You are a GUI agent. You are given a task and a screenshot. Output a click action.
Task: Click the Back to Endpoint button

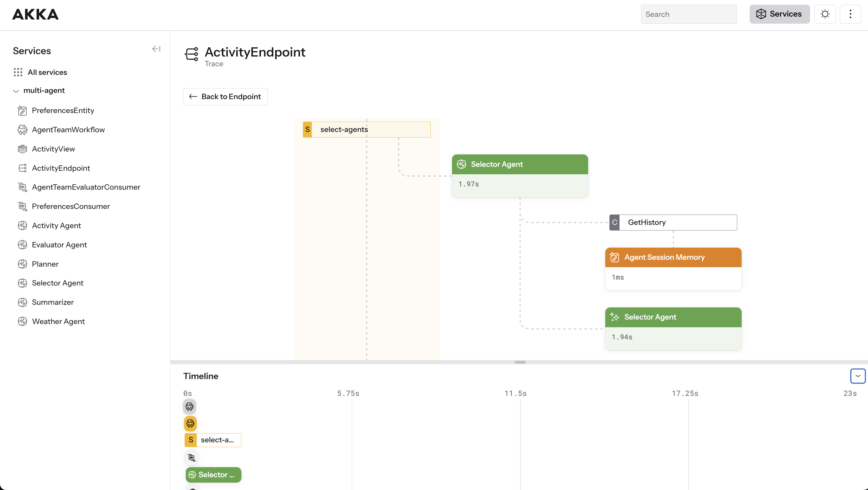click(225, 96)
